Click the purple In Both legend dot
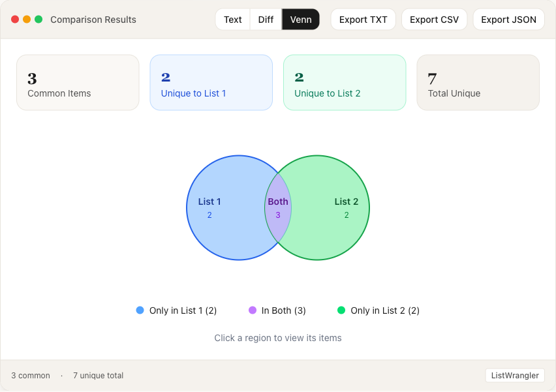Viewport: 556px width, 392px height. pos(253,310)
